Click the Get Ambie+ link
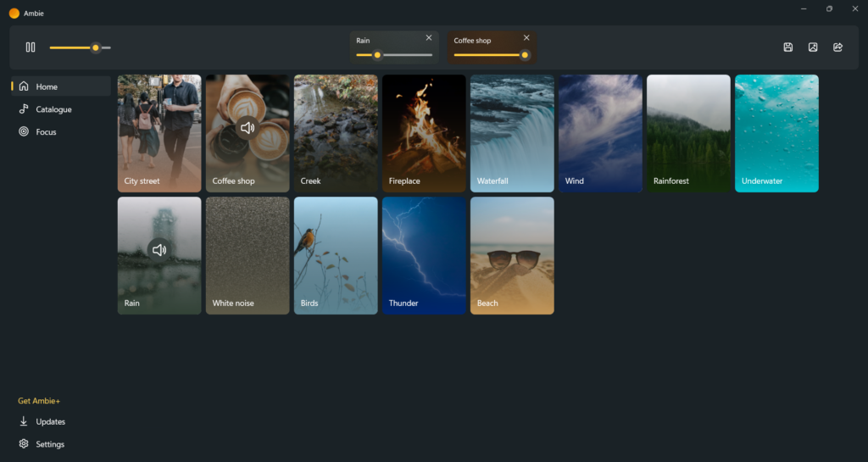Viewport: 868px width, 462px height. [x=39, y=401]
